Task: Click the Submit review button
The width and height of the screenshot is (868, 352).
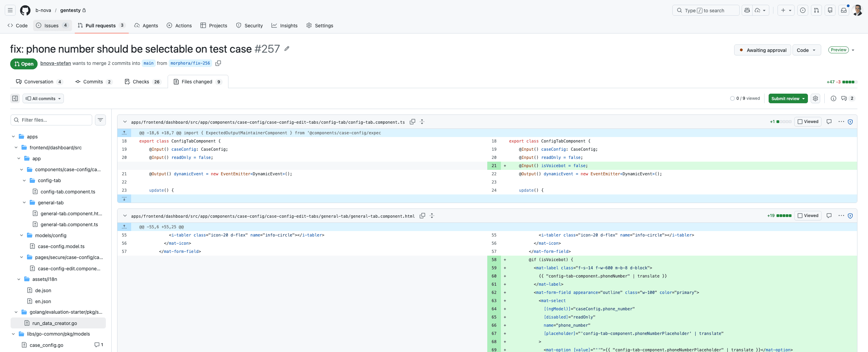Action: pos(785,98)
